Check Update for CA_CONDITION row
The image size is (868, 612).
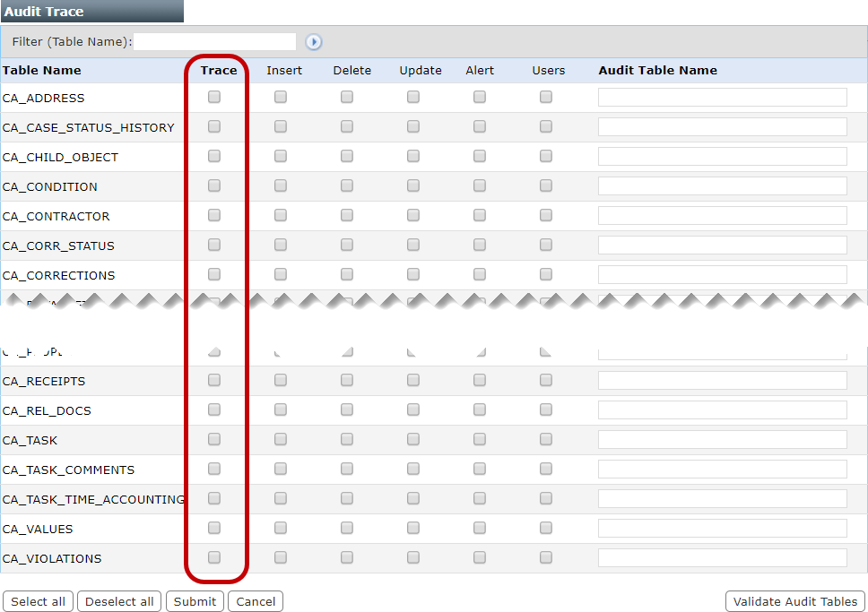coord(413,186)
